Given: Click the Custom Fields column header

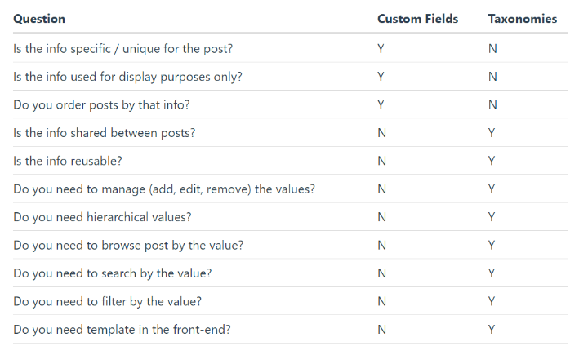Looking at the screenshot, I should coord(417,19).
